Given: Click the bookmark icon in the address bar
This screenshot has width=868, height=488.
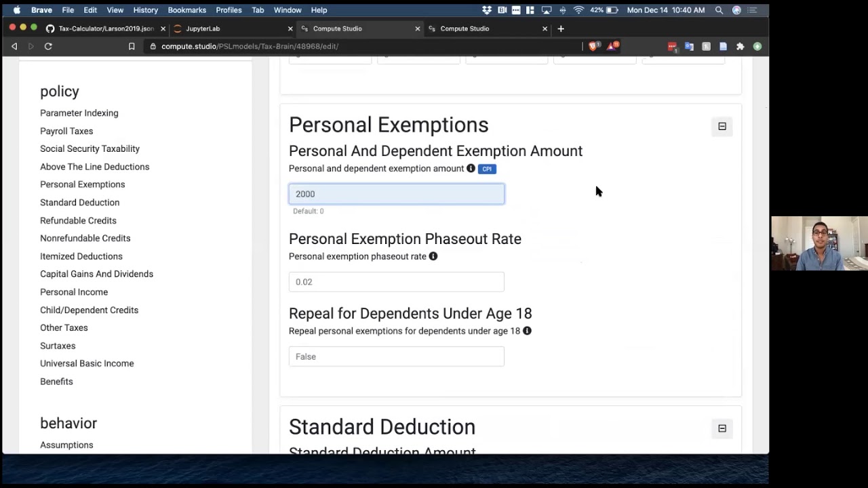Looking at the screenshot, I should [x=132, y=46].
